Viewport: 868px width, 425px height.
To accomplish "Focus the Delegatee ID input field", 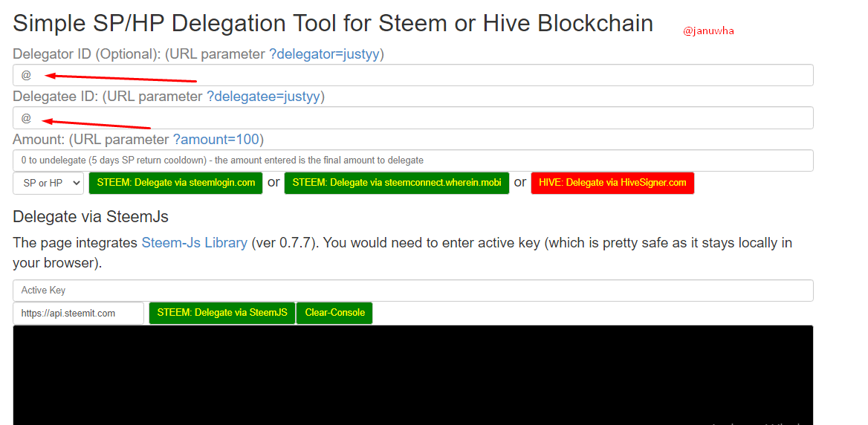I will [x=413, y=118].
